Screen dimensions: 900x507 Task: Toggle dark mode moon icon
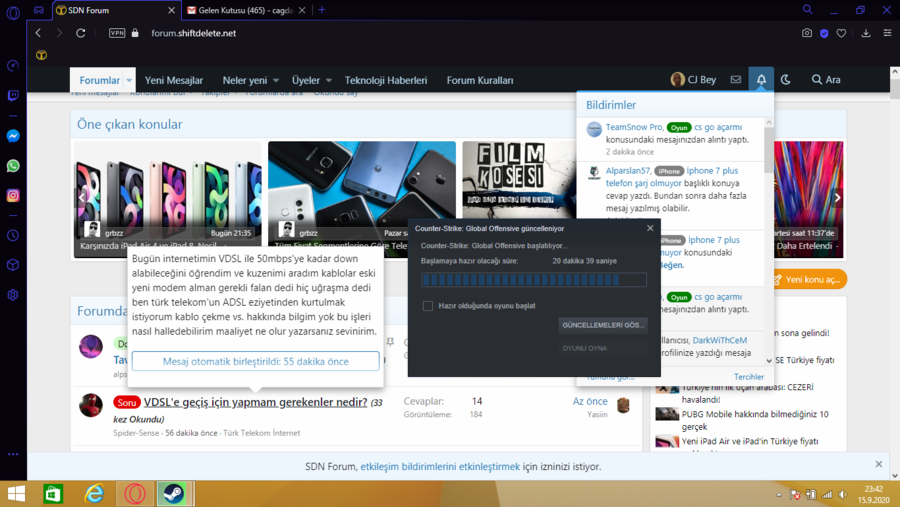786,80
